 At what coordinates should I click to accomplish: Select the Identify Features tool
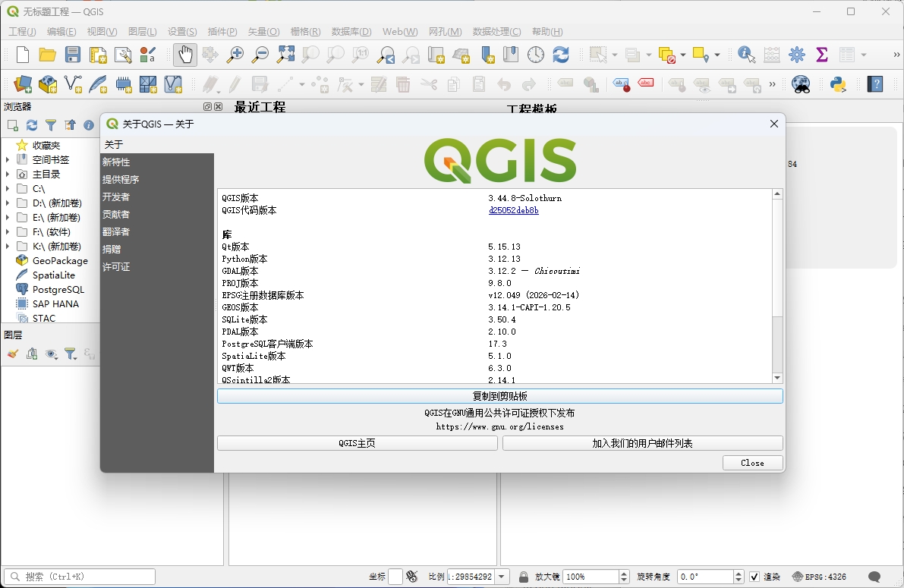tap(747, 55)
